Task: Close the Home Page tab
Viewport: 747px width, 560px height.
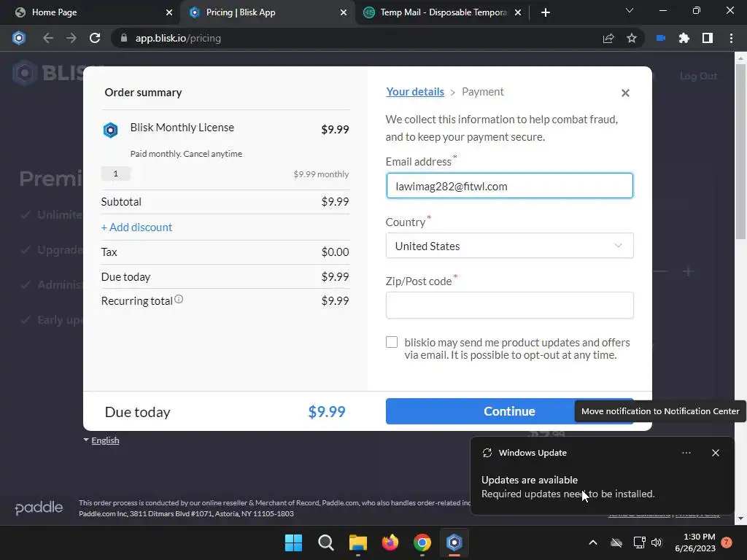Action: (x=169, y=12)
